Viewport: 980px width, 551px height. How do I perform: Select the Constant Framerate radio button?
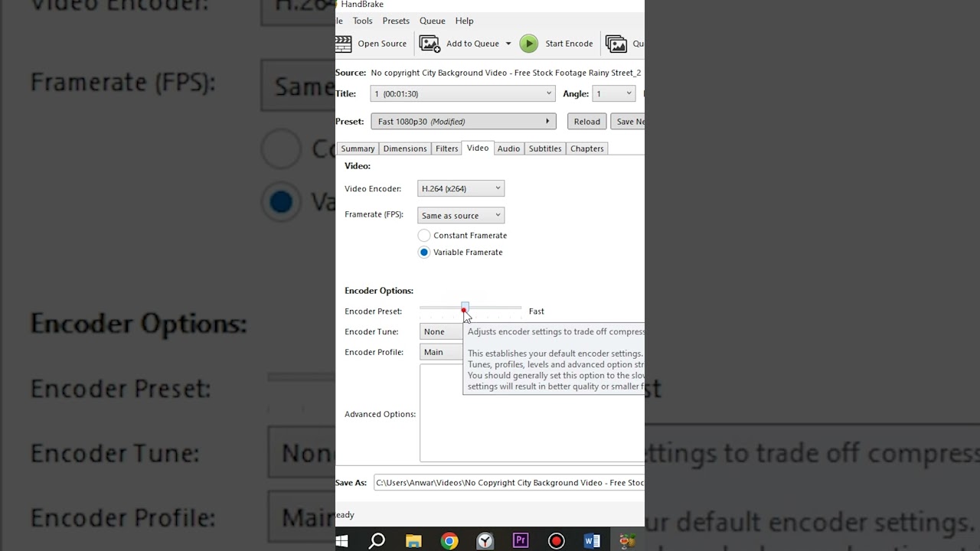tap(424, 236)
